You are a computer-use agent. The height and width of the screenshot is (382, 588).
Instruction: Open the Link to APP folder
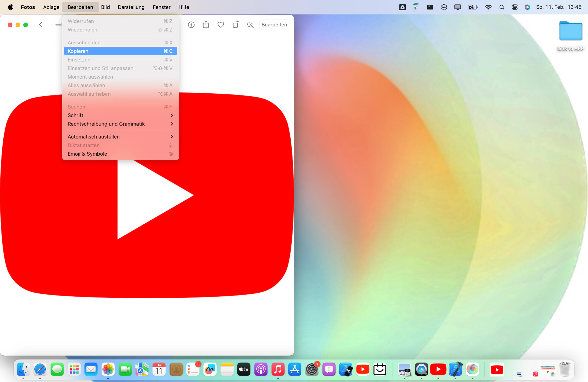571,31
